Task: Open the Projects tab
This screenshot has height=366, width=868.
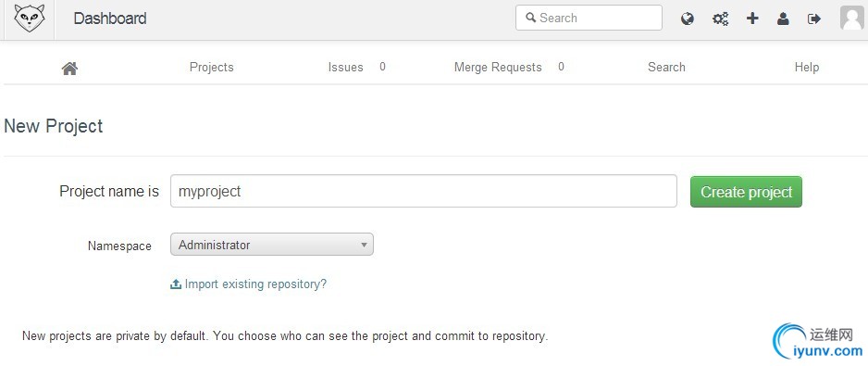Action: 212,67
